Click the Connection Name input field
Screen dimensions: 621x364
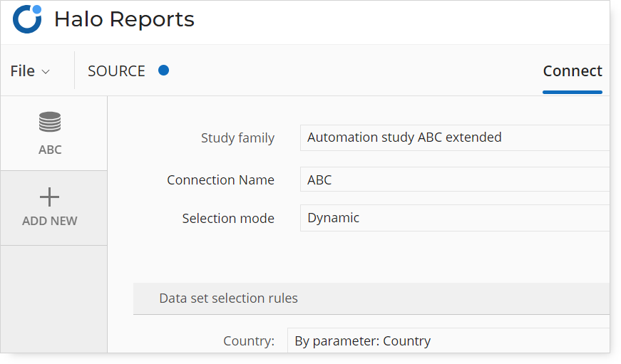tap(455, 180)
